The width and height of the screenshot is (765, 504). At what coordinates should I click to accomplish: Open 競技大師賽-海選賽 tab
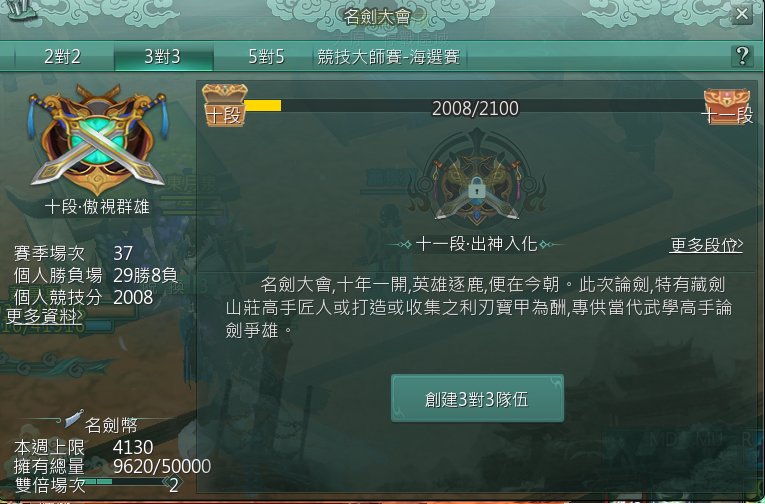point(388,57)
